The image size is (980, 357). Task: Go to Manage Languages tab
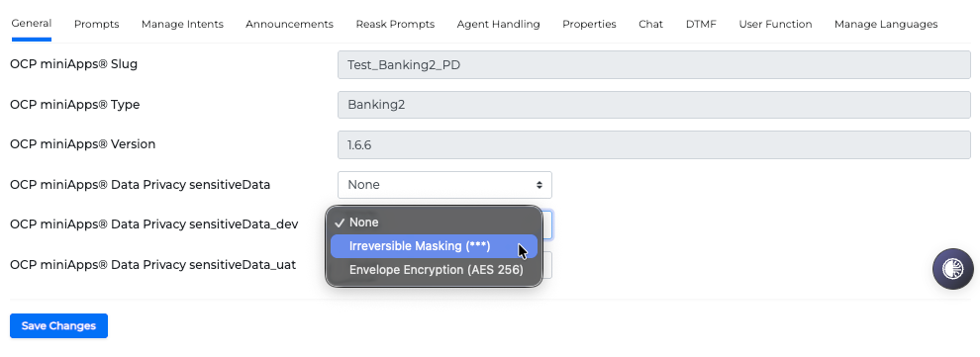886,25
